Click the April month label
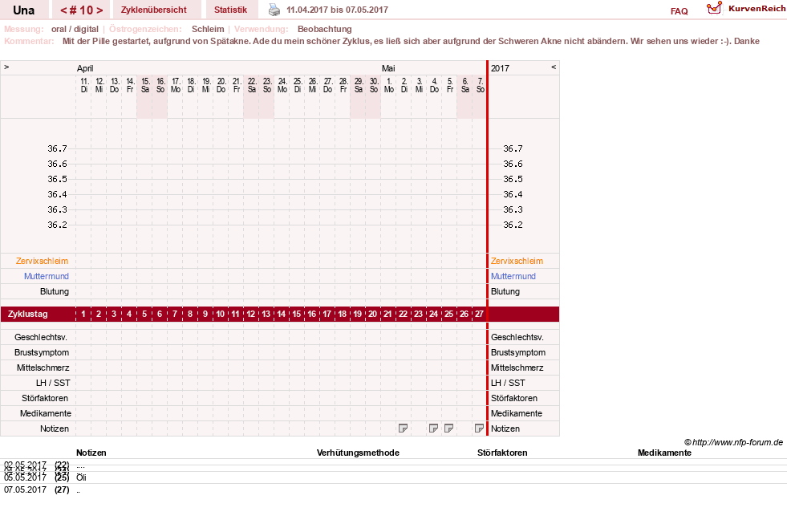 85,68
